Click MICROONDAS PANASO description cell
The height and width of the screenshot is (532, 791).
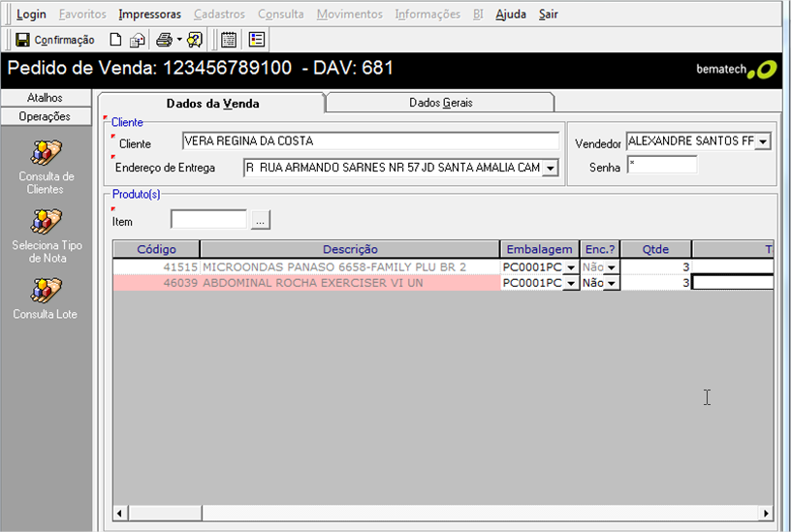coord(350,266)
